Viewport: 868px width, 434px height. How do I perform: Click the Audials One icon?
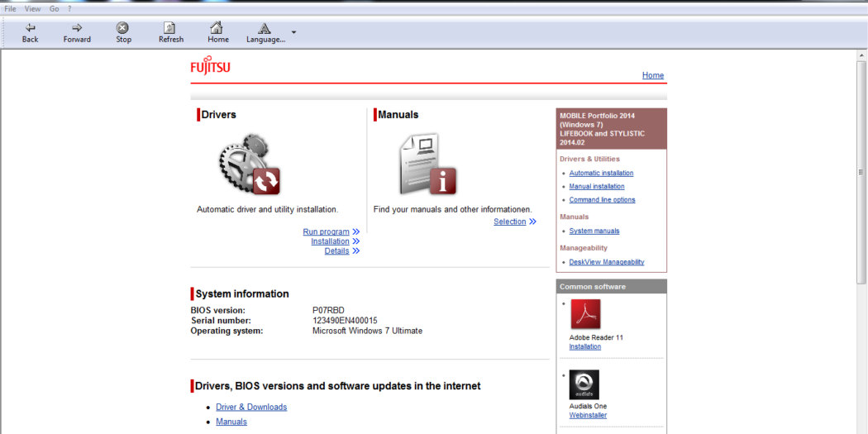584,384
